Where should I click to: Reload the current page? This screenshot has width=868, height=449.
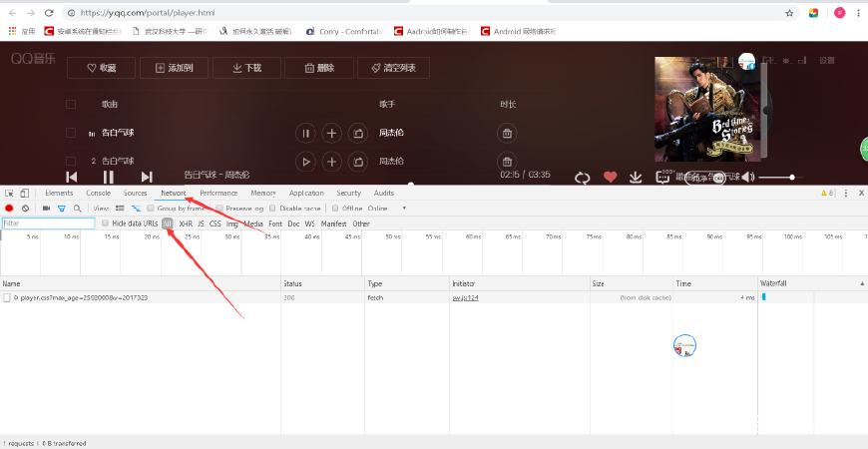[x=49, y=13]
